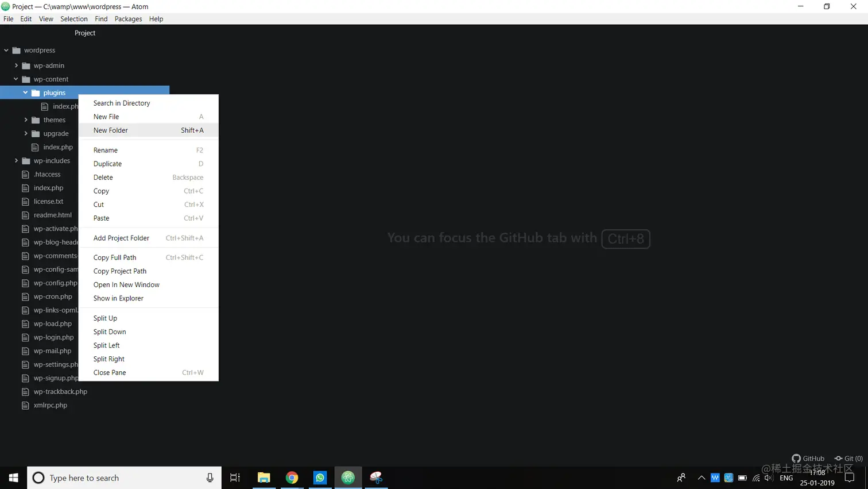868x489 pixels.
Task: Collapse the wordpress root folder chevron
Action: click(6, 50)
